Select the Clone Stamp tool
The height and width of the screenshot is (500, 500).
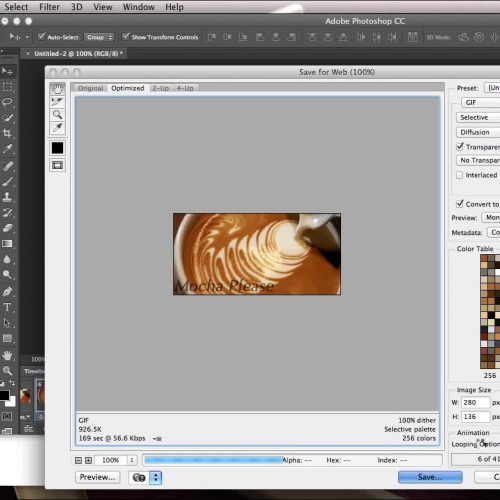pyautogui.click(x=7, y=197)
